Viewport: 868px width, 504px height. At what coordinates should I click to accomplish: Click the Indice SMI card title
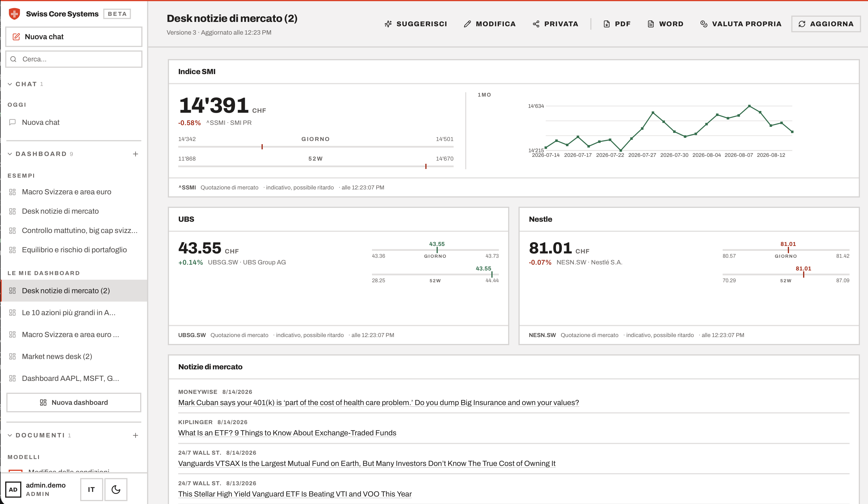(x=197, y=72)
